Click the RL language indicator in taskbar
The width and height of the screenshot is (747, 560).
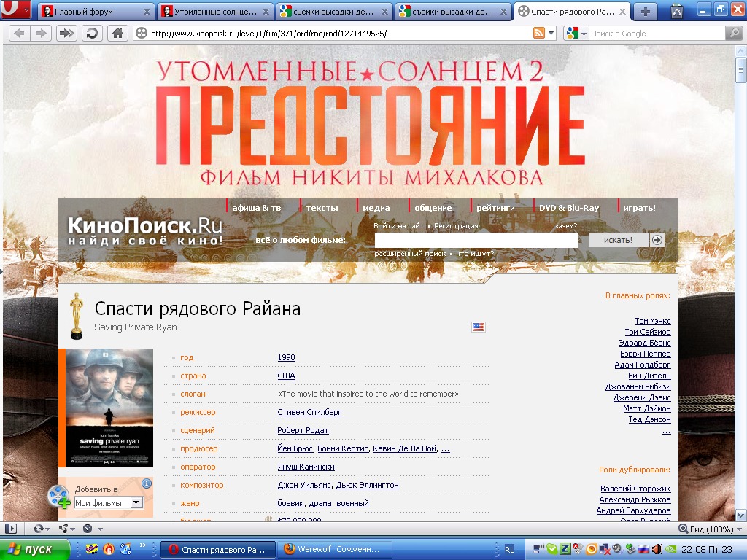tap(509, 550)
